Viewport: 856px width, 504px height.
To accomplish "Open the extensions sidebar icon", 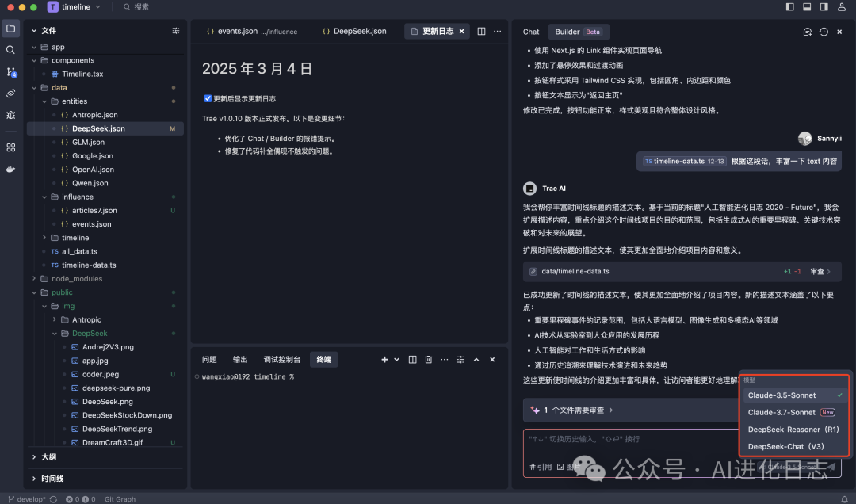I will click(11, 147).
